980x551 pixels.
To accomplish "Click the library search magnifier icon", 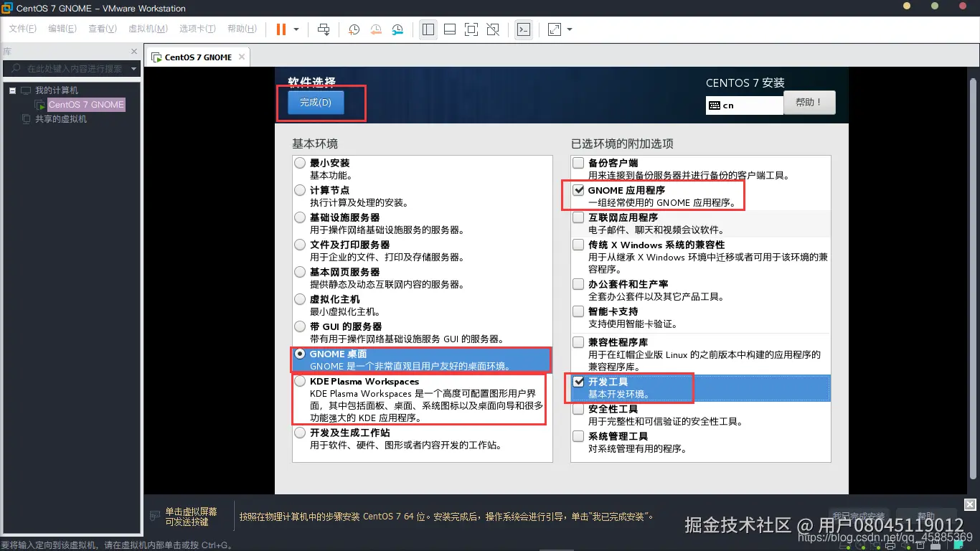I will pos(16,69).
